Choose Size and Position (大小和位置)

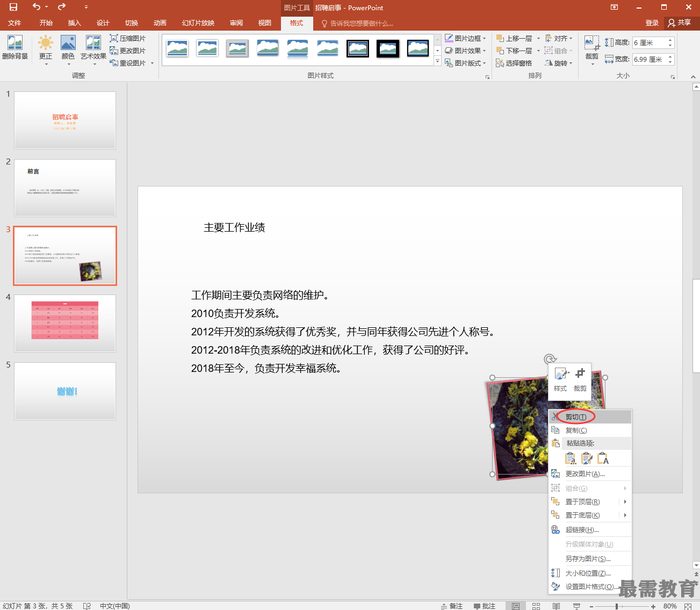coord(590,573)
